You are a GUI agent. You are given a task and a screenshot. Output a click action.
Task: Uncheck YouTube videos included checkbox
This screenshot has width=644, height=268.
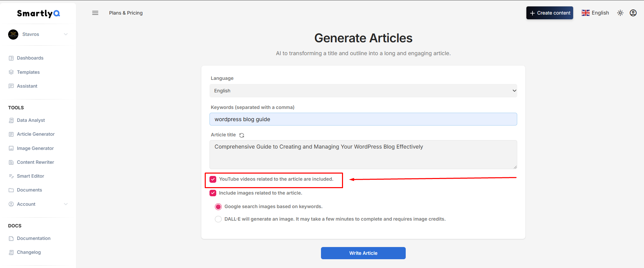pos(213,179)
